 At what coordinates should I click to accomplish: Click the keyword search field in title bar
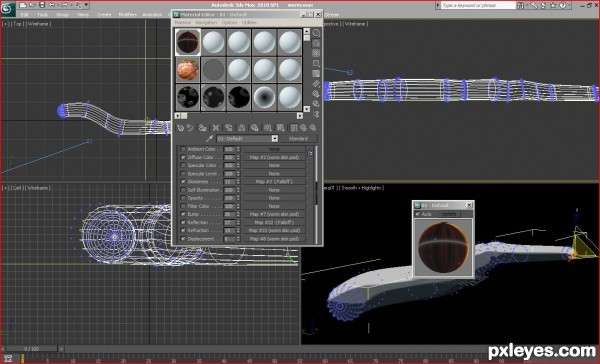pyautogui.click(x=478, y=5)
